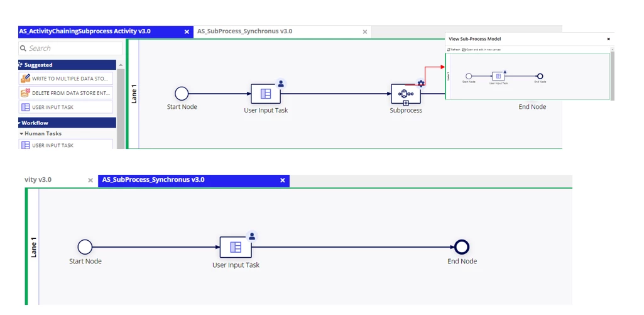
Task: Close the AS_ActivityChainingSubprocess Activity tab
Action: 187,31
